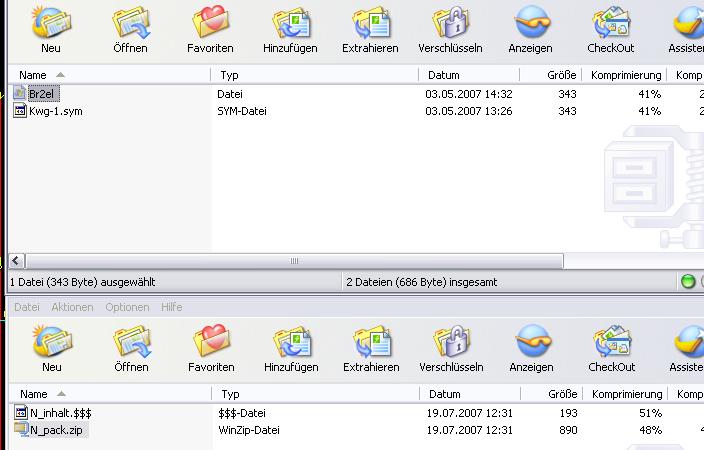
Task: Click Anzeigen glasses icon in lower window
Action: coord(532,341)
